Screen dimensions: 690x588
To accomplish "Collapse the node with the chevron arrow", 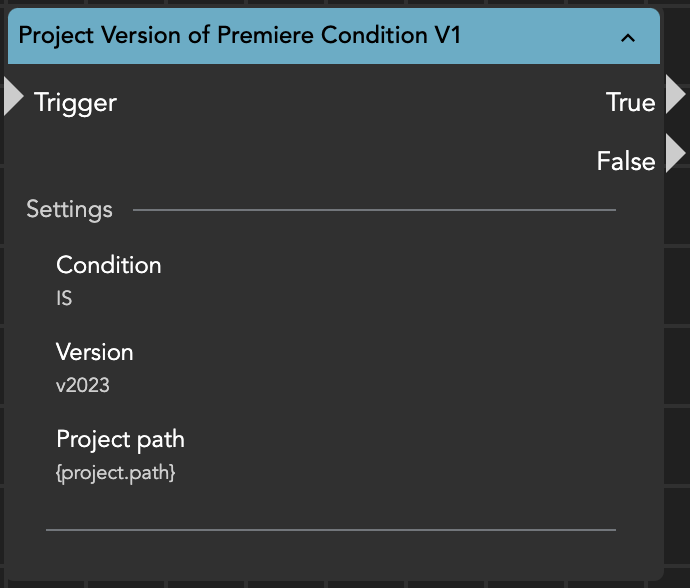I will pos(628,38).
